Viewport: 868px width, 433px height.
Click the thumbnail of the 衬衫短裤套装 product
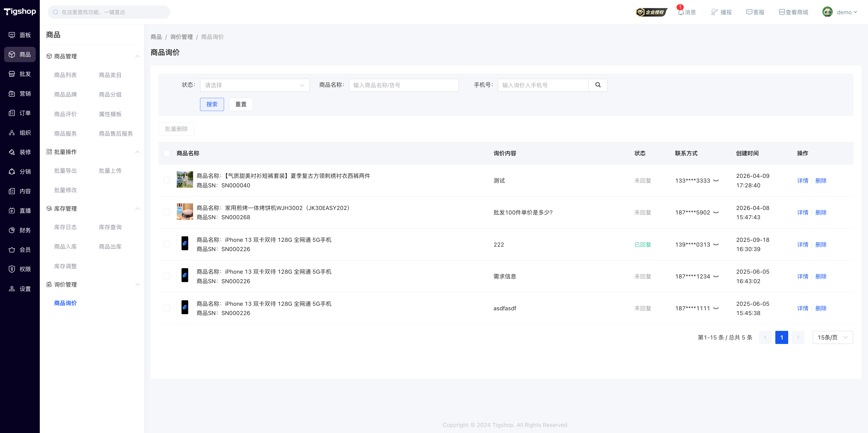pyautogui.click(x=185, y=180)
